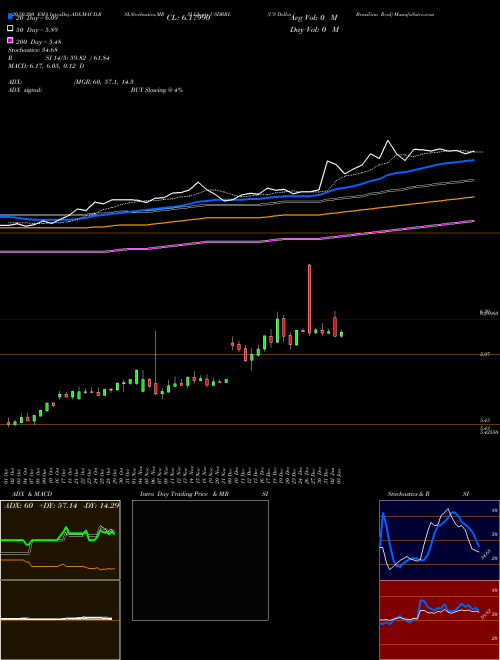Click the '200 Day - 5.48' legend text

(38, 42)
